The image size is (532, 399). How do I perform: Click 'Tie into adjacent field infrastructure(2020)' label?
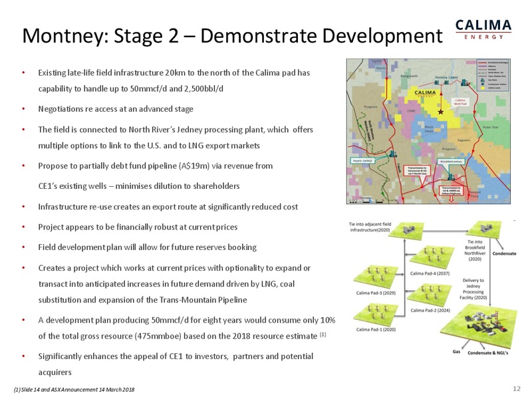370,227
